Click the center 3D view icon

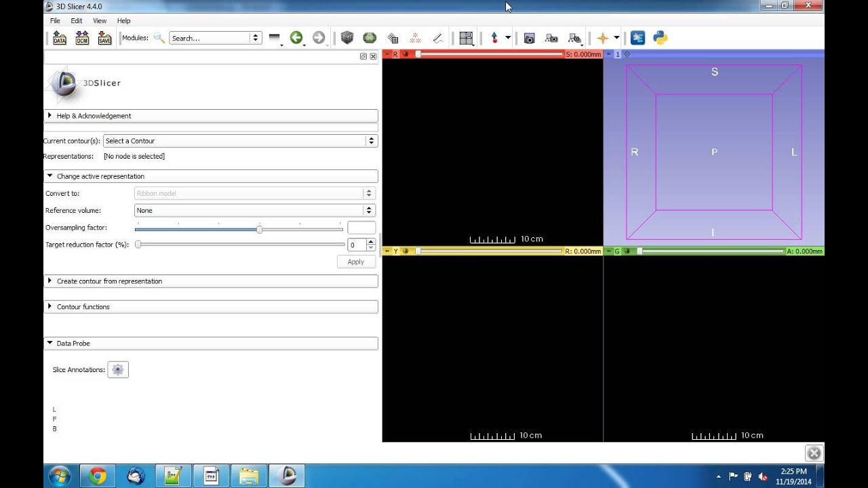point(627,54)
